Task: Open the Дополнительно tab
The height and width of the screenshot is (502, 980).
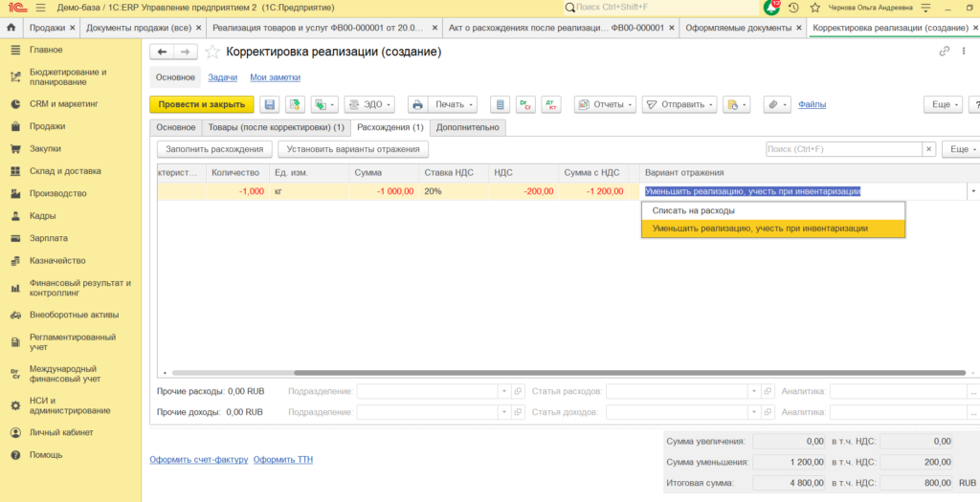Action: pos(467,127)
